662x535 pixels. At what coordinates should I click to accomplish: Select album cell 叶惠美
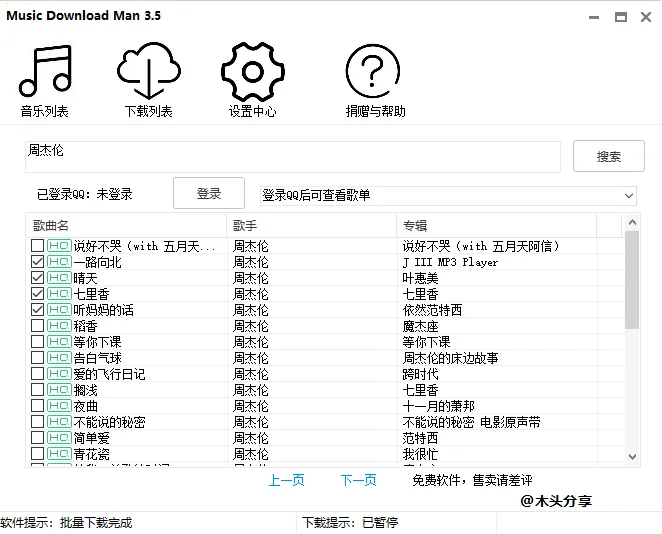421,278
